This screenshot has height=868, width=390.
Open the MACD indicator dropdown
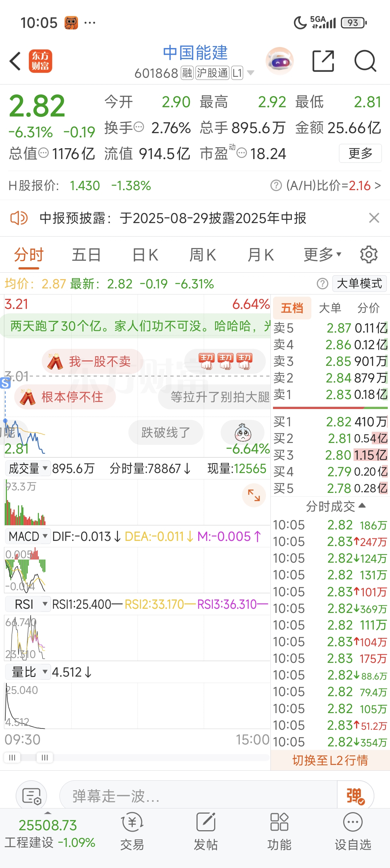28,536
